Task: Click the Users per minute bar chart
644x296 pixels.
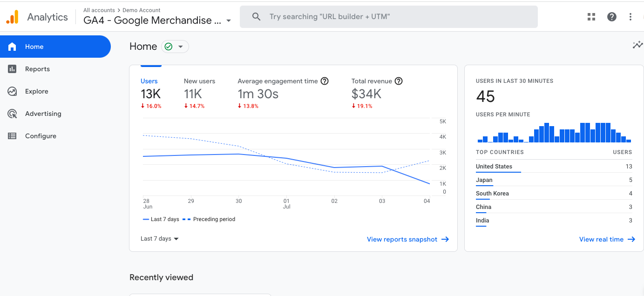Action: (x=554, y=133)
